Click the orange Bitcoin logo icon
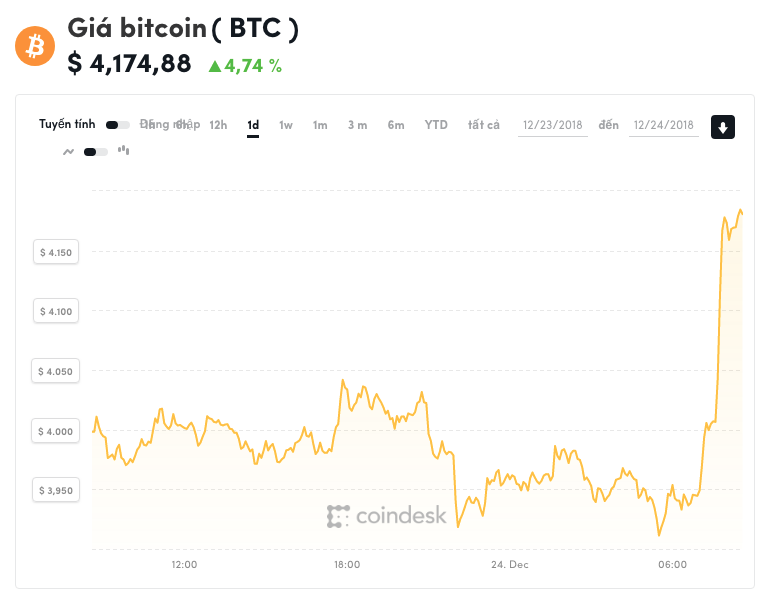Image resolution: width=763 pixels, height=599 pixels. pyautogui.click(x=35, y=46)
